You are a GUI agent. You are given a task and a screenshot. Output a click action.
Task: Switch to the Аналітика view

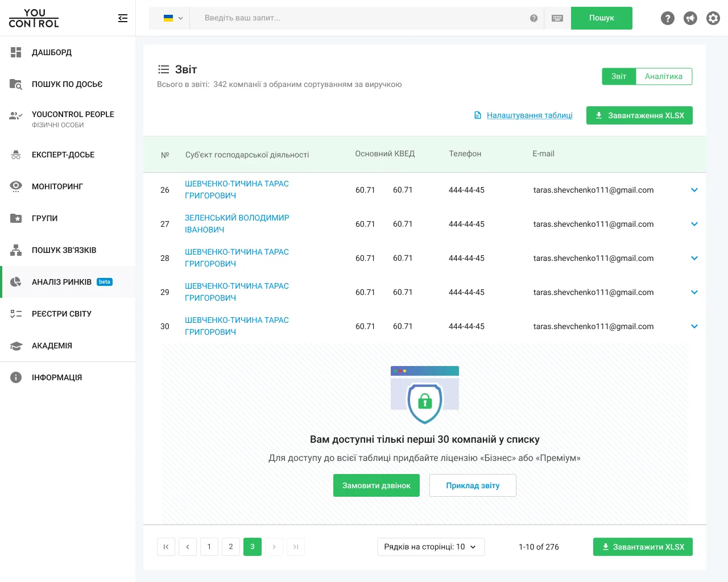click(664, 76)
